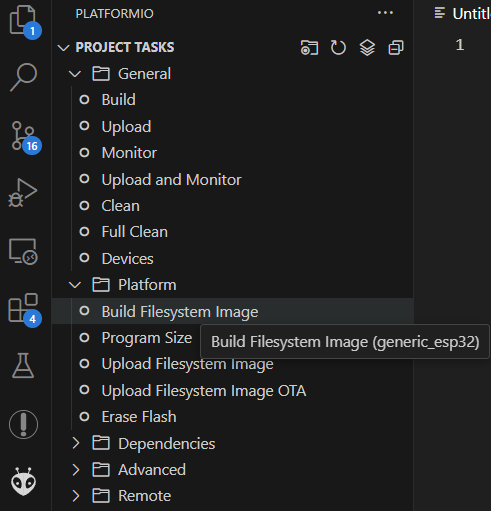Open the Run and Debug view

(x=23, y=193)
